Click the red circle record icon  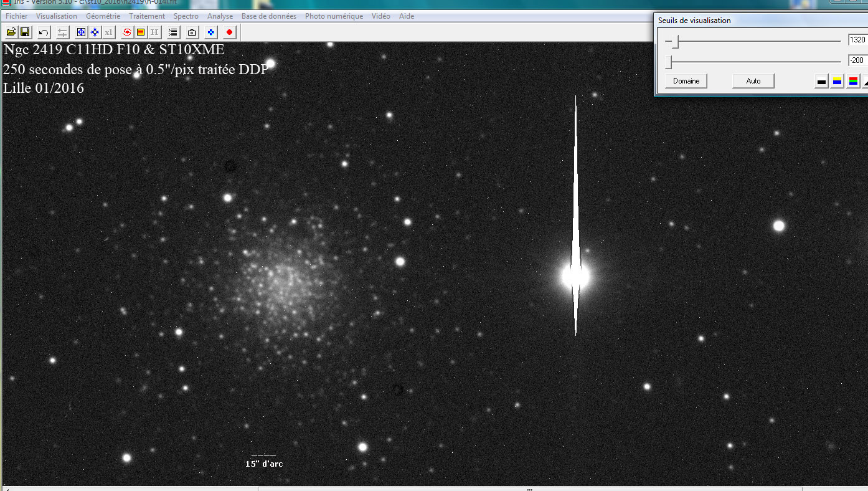(x=230, y=32)
